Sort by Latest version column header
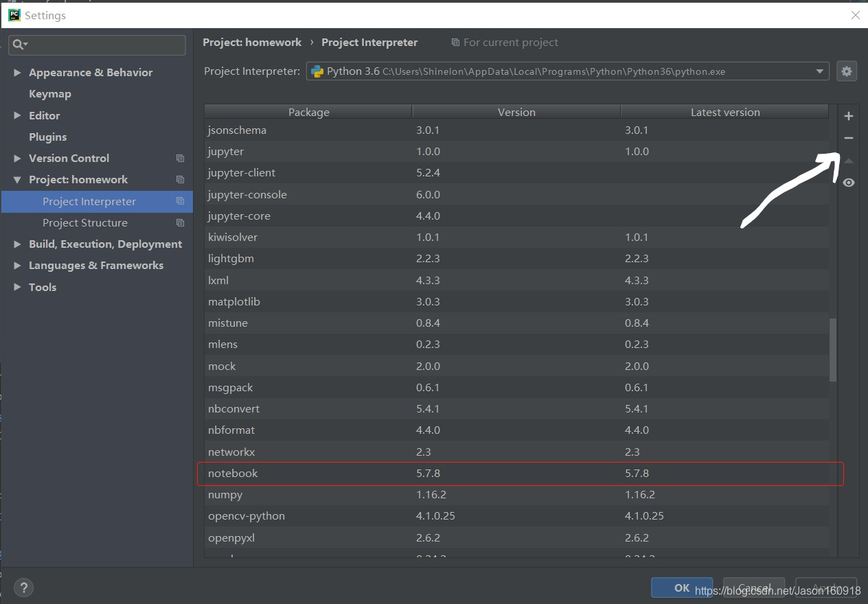Screen dimensions: 868x604 point(725,112)
